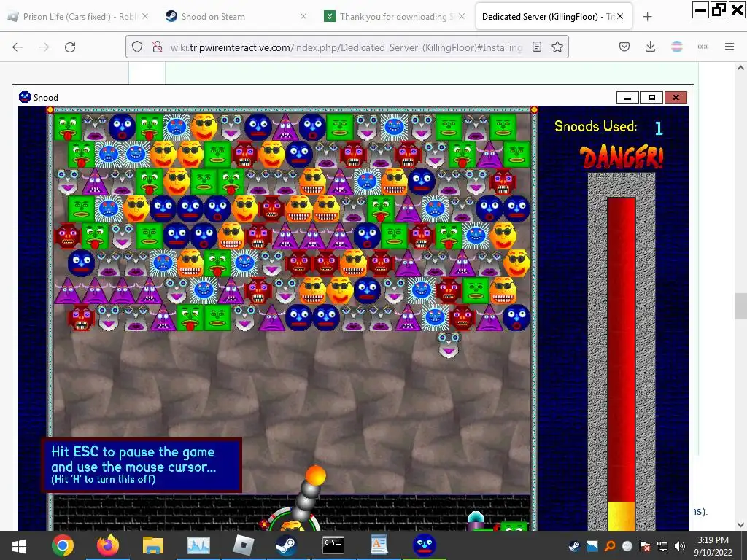Toggle reader view for this page
The height and width of the screenshot is (560, 747).
point(537,47)
